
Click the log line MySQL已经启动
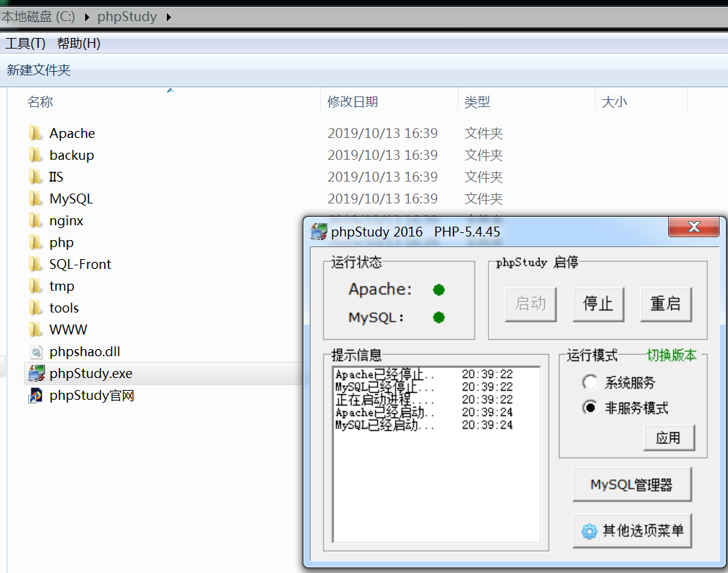pyautogui.click(x=425, y=425)
